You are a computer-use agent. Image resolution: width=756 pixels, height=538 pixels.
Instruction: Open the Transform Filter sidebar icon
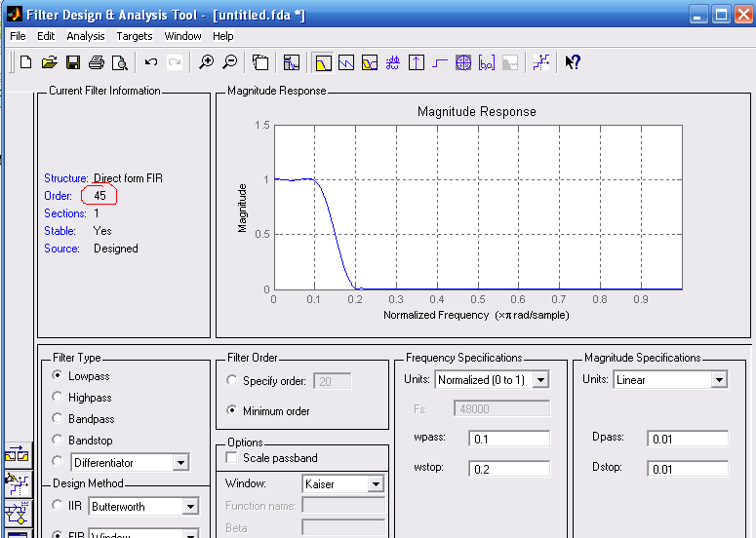(x=17, y=454)
